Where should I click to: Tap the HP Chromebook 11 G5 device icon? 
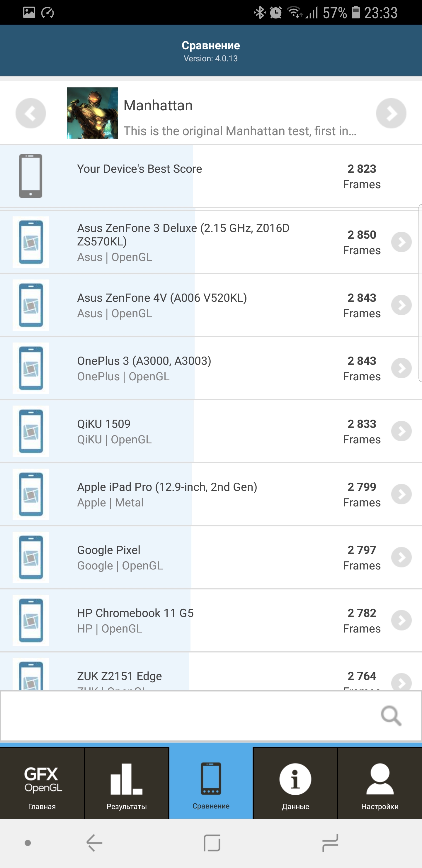click(31, 620)
